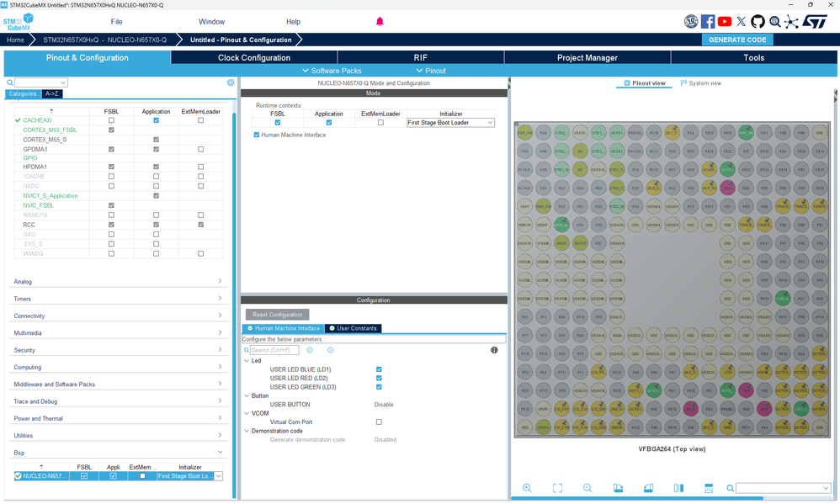Click the pinout view horizontal scrollbar
The width and height of the screenshot is (840, 504).
coord(637,498)
